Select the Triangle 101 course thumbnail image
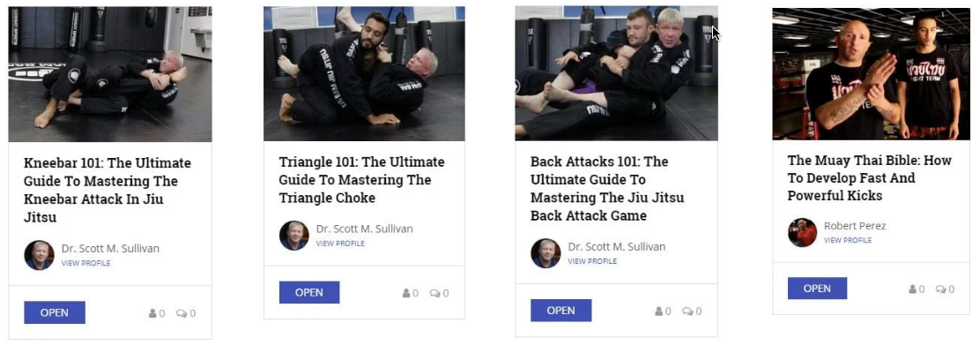 364,74
